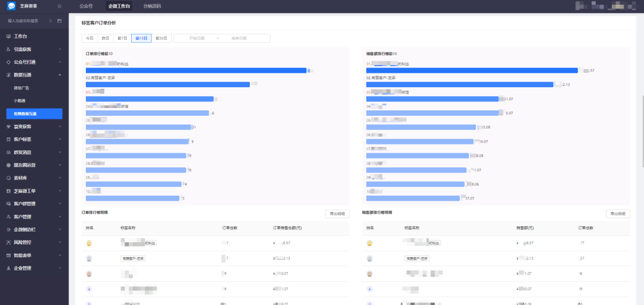This screenshot has width=644, height=305.
Task: Click the 引流获客 icon in sidebar
Action: click(x=8, y=50)
